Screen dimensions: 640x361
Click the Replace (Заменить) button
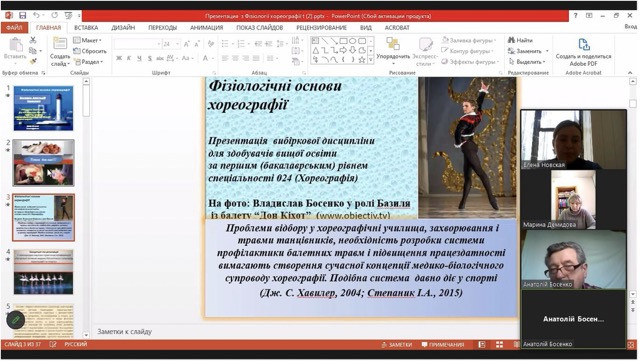(528, 51)
